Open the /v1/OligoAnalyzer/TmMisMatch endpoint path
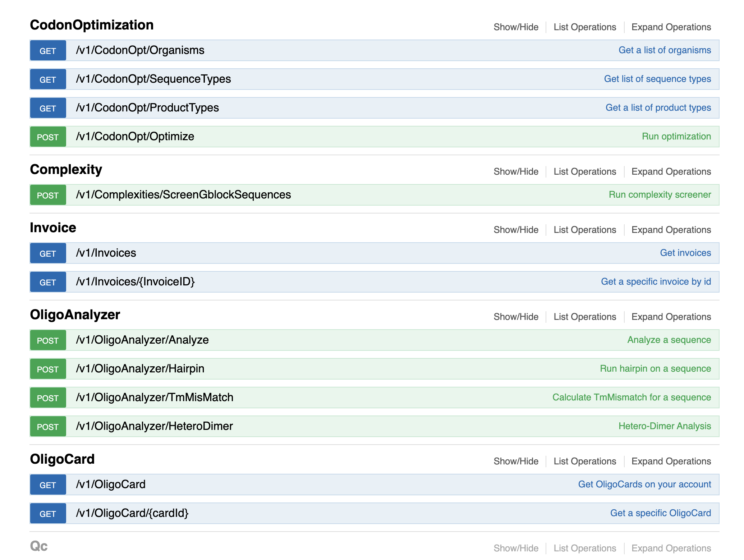744x560 pixels. [155, 397]
